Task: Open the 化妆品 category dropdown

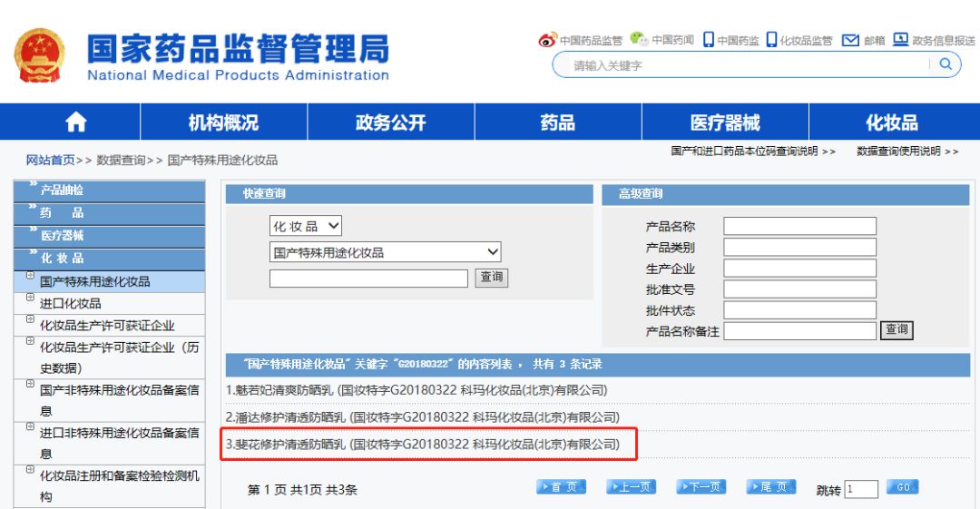Action: click(306, 226)
